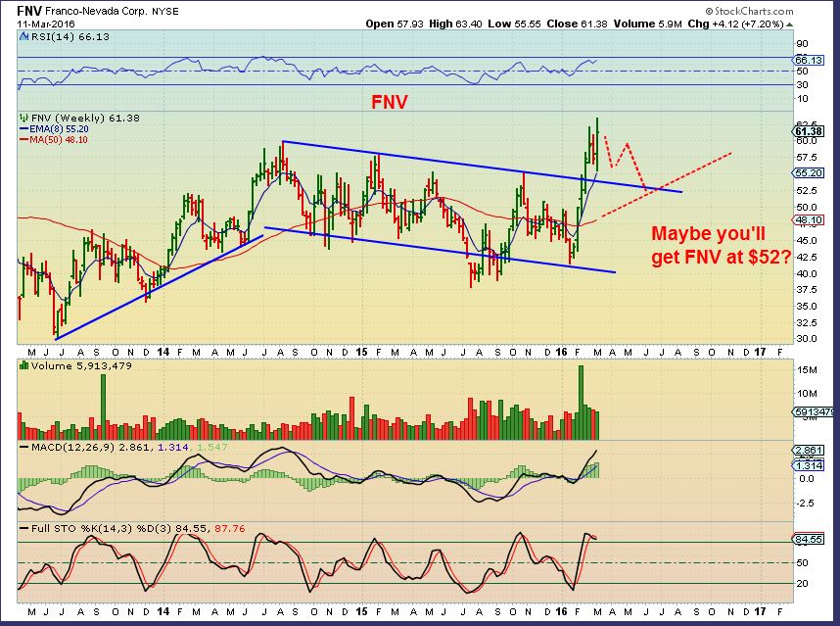Select the black MACD legend line marker
The width and height of the screenshot is (840, 626).
tap(23, 447)
